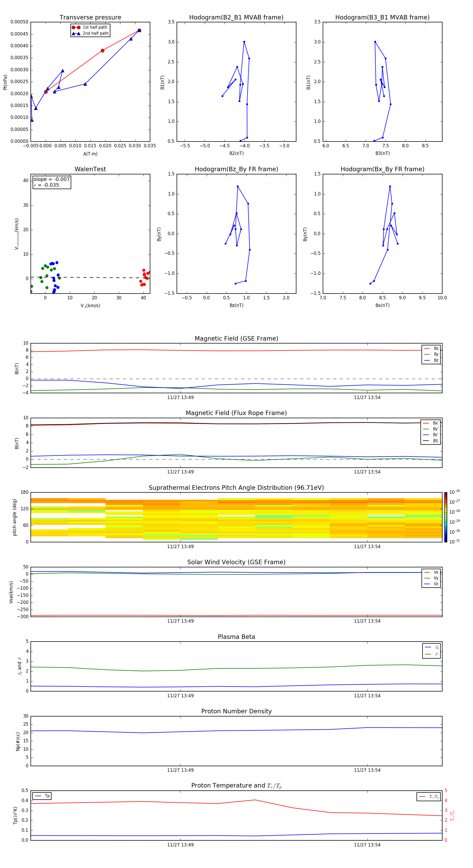The image size is (473, 868).
Task: Click the 'pitch angle (deg)' axis label
Action: [14, 517]
